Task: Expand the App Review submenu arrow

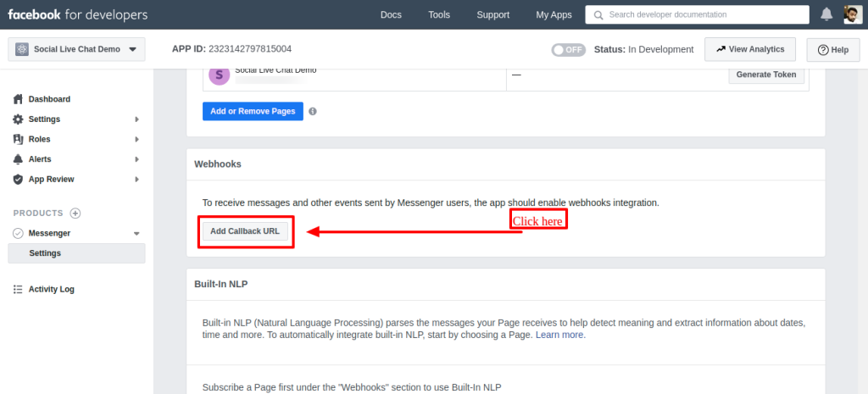Action: (x=136, y=180)
